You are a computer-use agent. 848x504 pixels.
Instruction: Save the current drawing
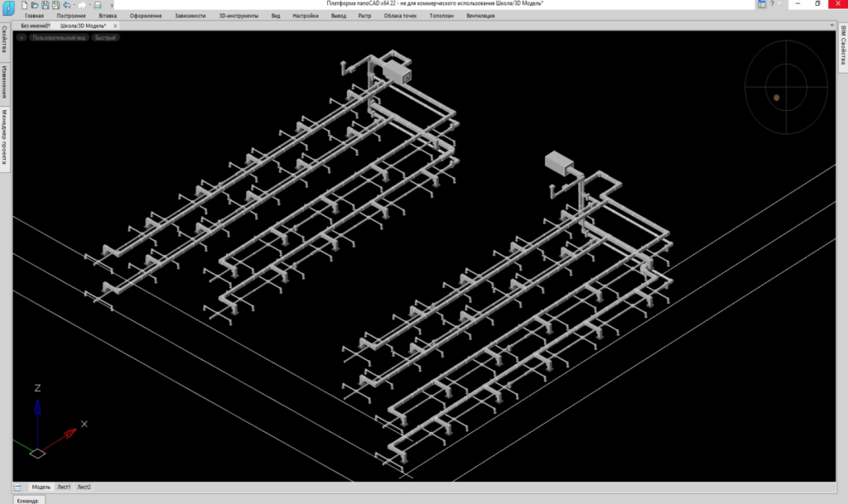[x=46, y=6]
